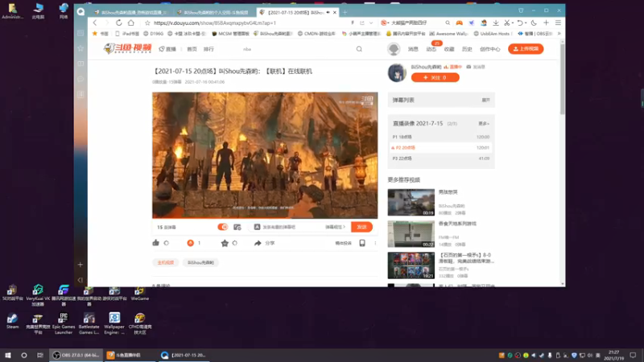Image resolution: width=644 pixels, height=362 pixels.
Task: Go back with the browser back arrow
Action: point(95,23)
